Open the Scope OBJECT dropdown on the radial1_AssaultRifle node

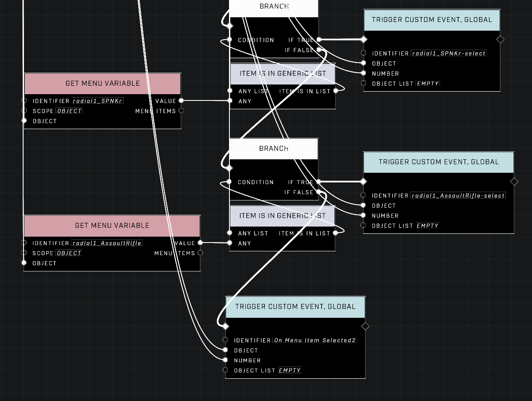(69, 253)
